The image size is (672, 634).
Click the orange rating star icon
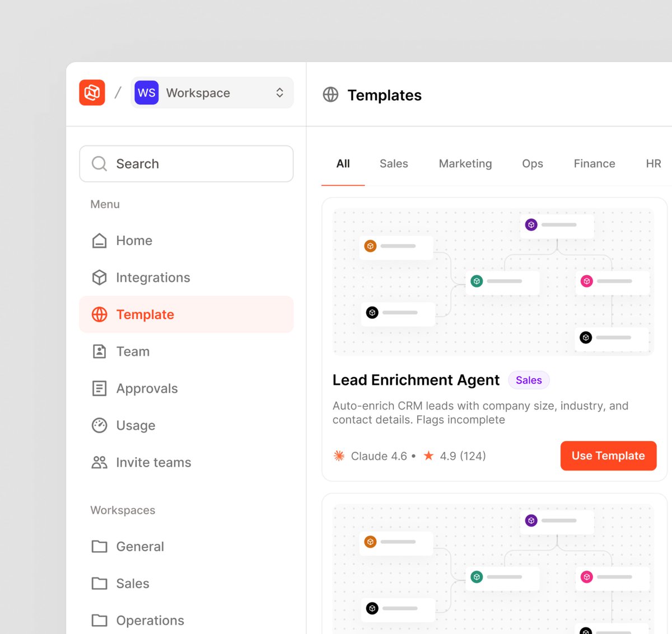pyautogui.click(x=428, y=455)
